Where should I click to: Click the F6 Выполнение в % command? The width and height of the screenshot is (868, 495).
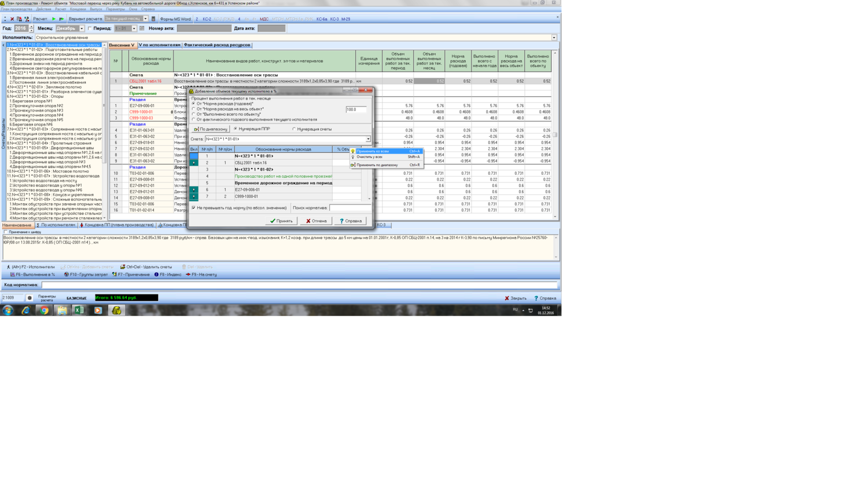pos(32,274)
